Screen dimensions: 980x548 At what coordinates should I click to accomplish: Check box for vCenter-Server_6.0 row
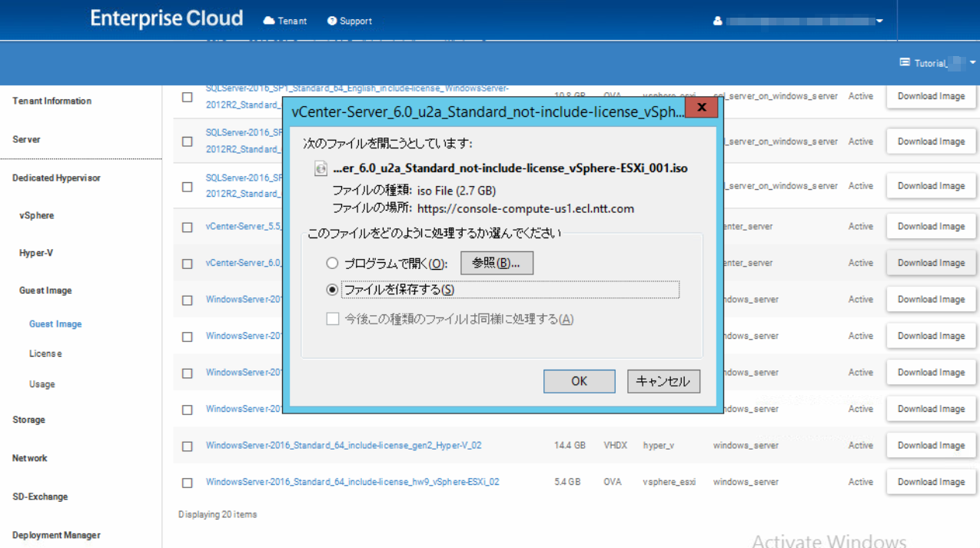pos(188,264)
